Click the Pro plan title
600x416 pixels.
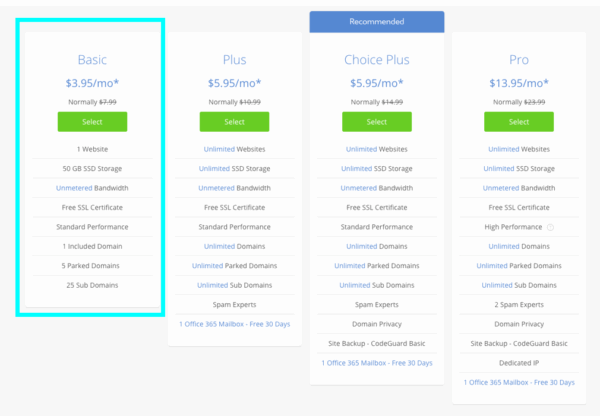coord(519,60)
